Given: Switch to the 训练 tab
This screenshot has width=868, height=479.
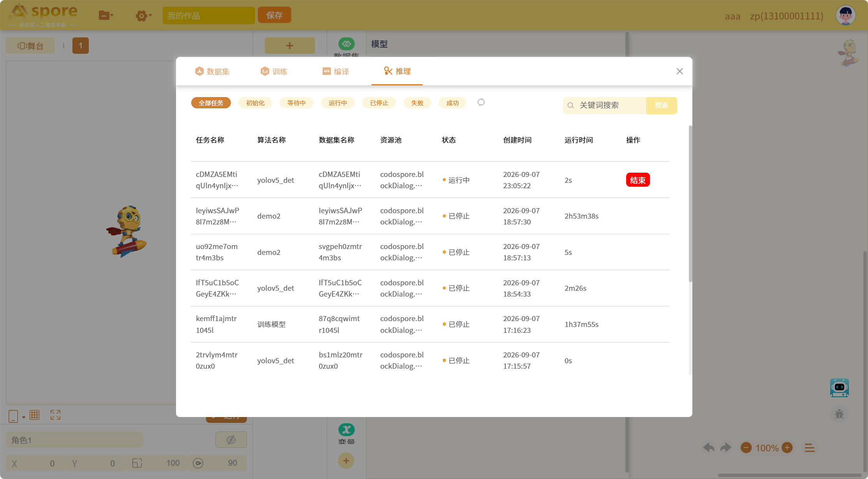Looking at the screenshot, I should pos(274,71).
